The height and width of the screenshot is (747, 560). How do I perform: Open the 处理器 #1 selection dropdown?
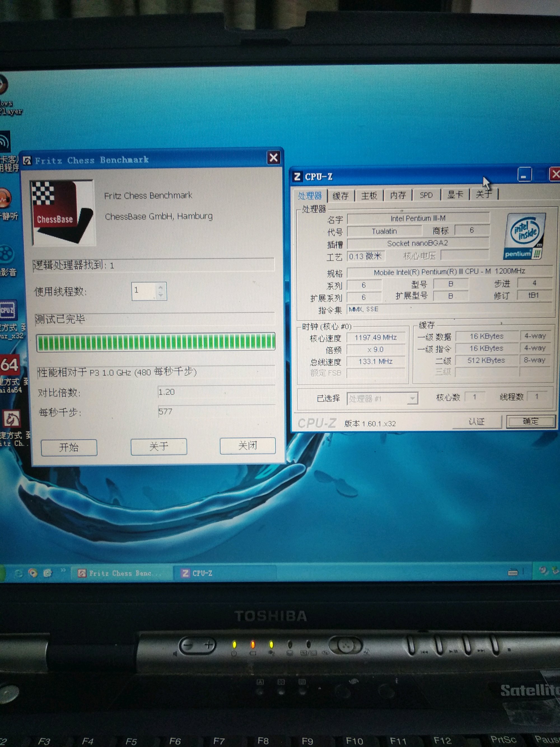tap(382, 399)
